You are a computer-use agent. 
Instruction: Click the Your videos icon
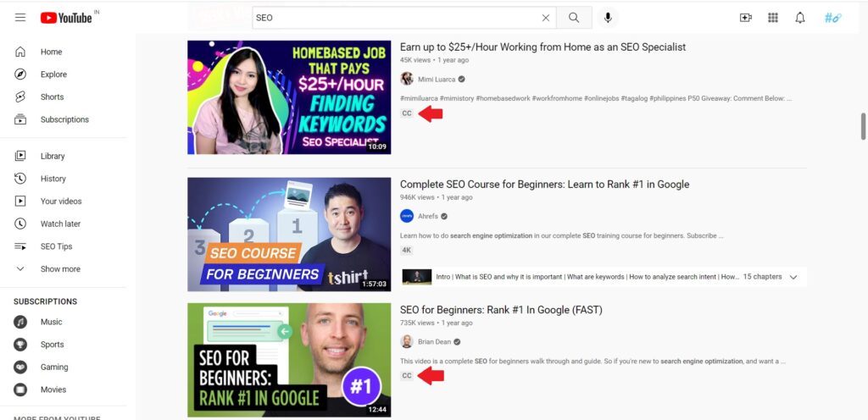[x=20, y=202]
